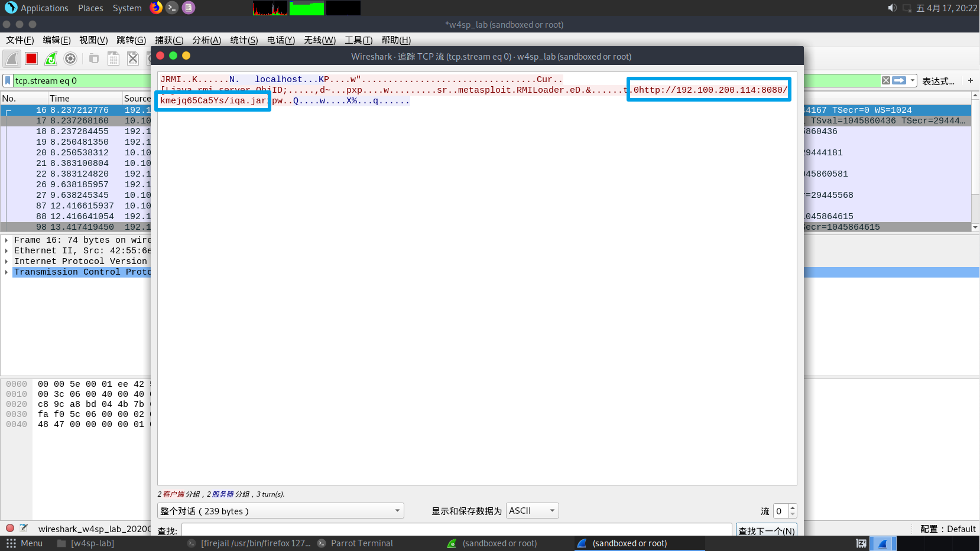This screenshot has height=551, width=980.
Task: Select packet row number 98
Action: 76,227
